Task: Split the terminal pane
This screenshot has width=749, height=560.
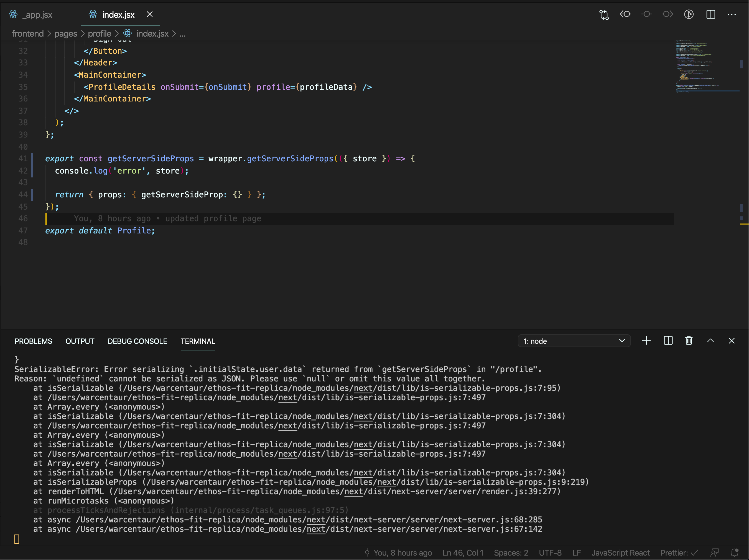Action: [x=668, y=341]
